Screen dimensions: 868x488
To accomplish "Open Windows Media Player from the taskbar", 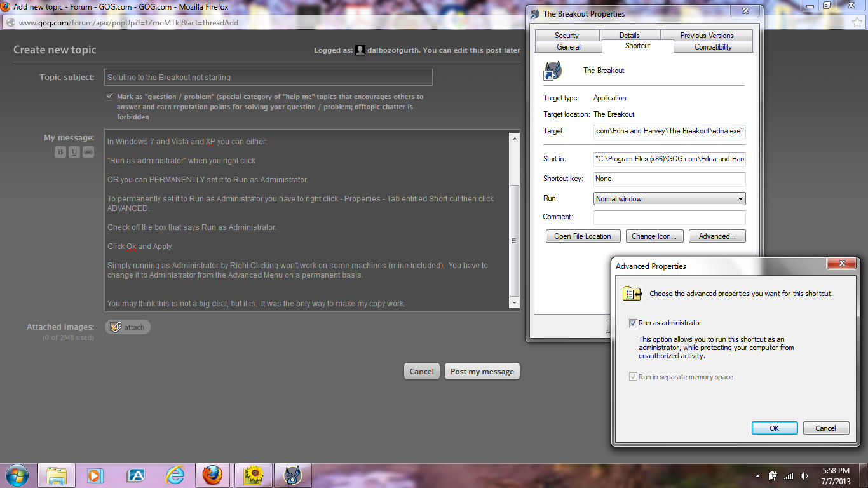I will pyautogui.click(x=96, y=475).
